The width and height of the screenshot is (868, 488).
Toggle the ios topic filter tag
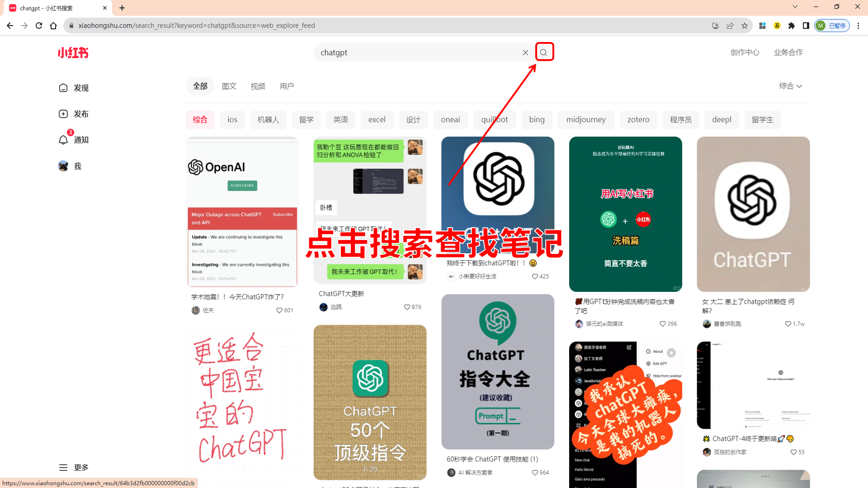tap(232, 119)
